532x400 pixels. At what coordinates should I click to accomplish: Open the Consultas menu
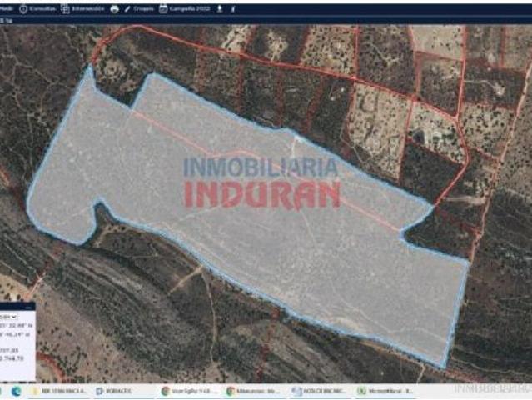pyautogui.click(x=37, y=9)
